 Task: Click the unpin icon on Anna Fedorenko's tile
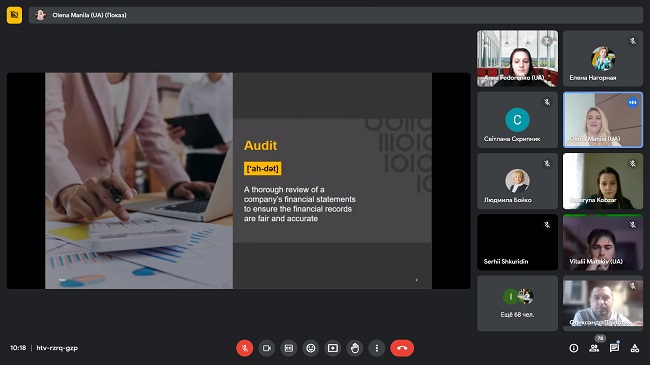(547, 41)
